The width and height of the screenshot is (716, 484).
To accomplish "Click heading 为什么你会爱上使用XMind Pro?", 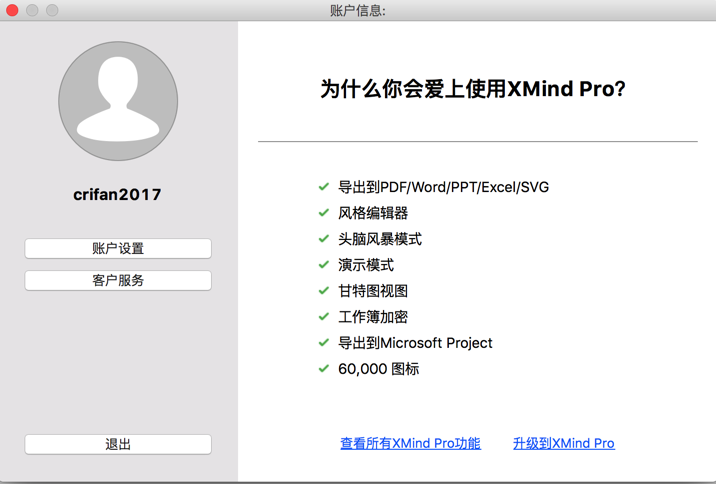I will coord(473,89).
